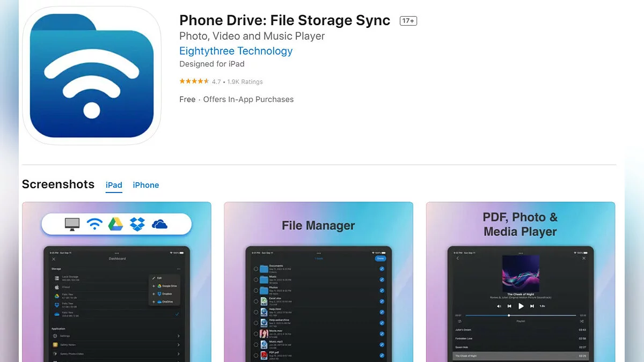
Task: Click the Settings gear icon in Dashboard
Action: (x=55, y=336)
